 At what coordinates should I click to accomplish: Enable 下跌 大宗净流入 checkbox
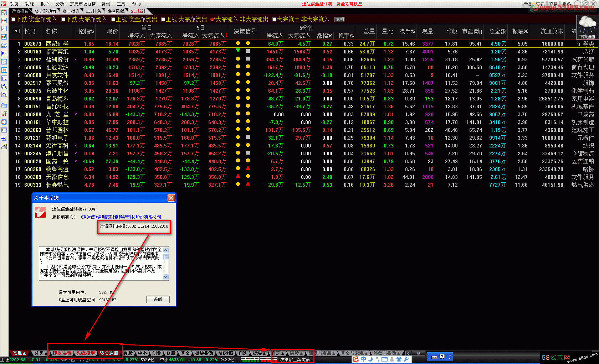[63, 19]
